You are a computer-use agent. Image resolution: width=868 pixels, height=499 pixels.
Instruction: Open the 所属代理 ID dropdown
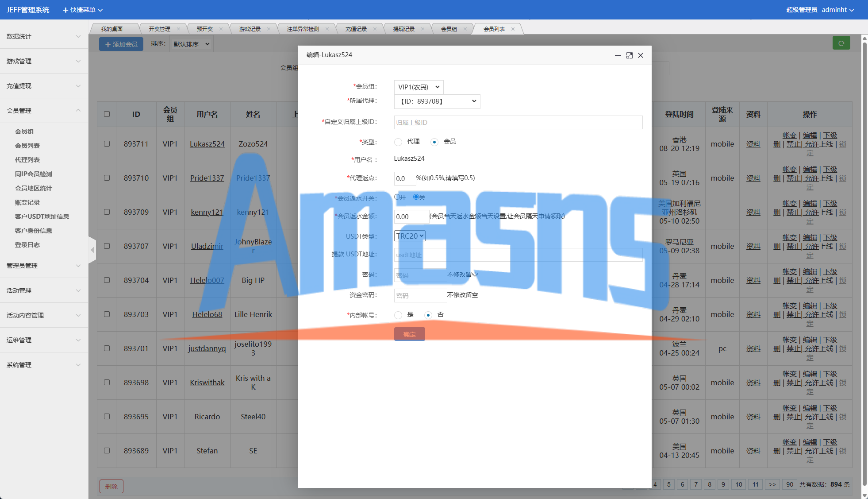(x=437, y=101)
